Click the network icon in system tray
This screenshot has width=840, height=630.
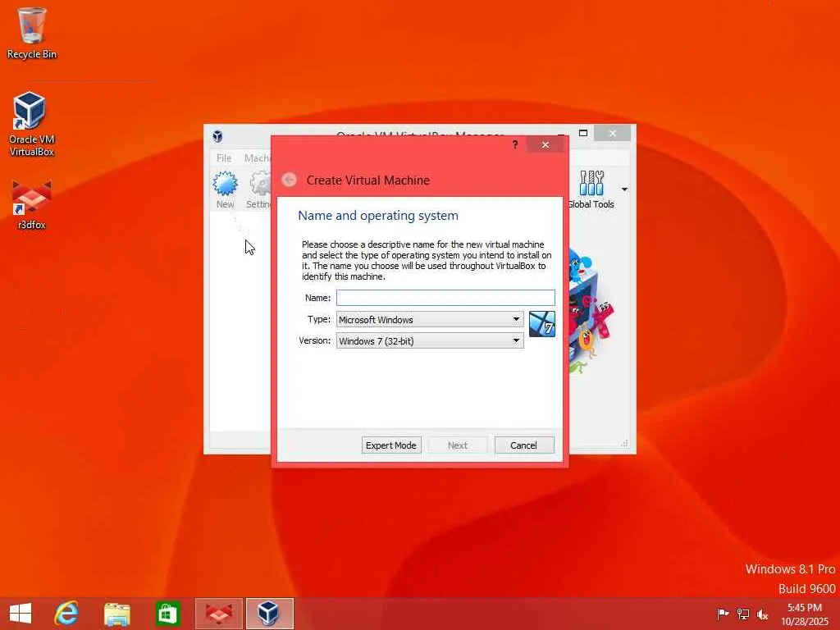[742, 614]
